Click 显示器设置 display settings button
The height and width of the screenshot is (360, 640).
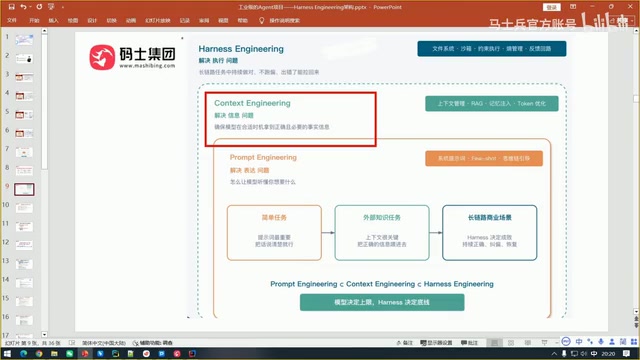(x=436, y=343)
